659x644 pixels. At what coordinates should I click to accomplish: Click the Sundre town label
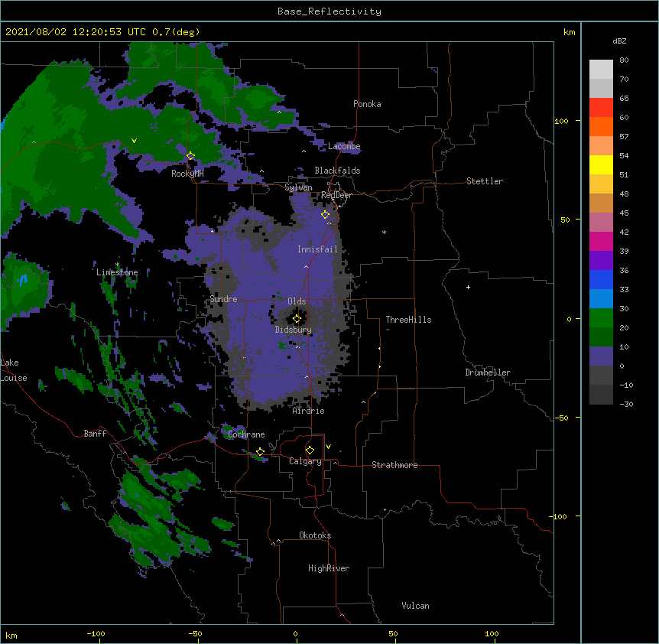(223, 299)
